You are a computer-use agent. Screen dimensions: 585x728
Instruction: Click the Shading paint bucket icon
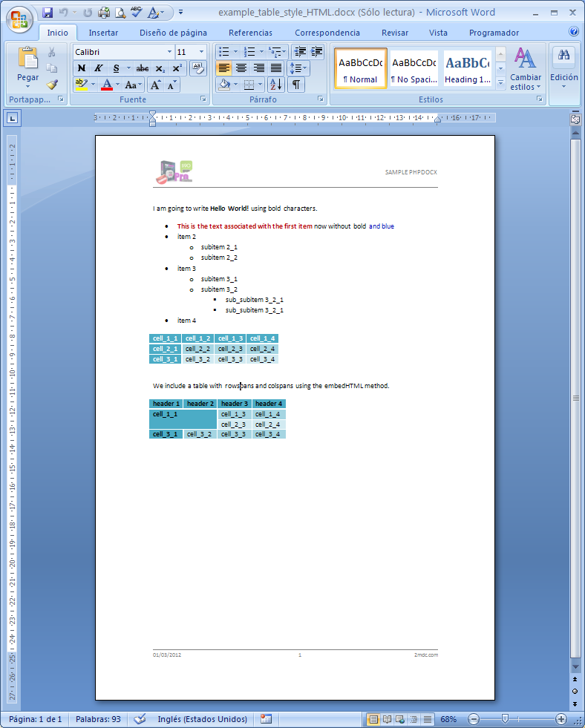[x=225, y=85]
